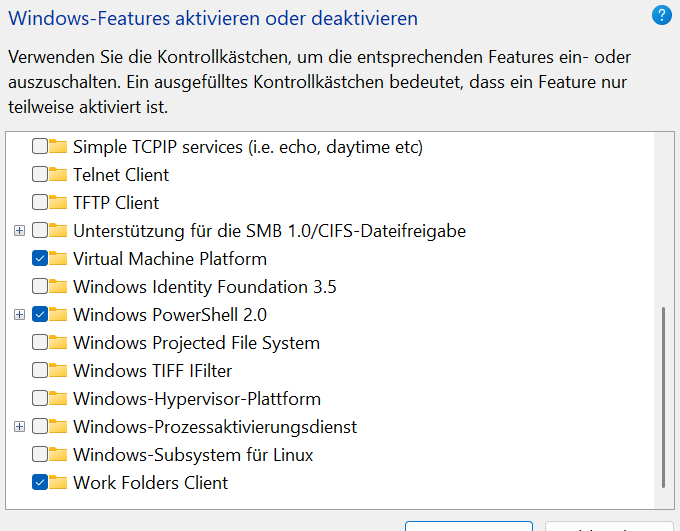The width and height of the screenshot is (680, 531).
Task: Expand Windows-Prozessaktivierungsdienst tree node
Action: [x=19, y=426]
